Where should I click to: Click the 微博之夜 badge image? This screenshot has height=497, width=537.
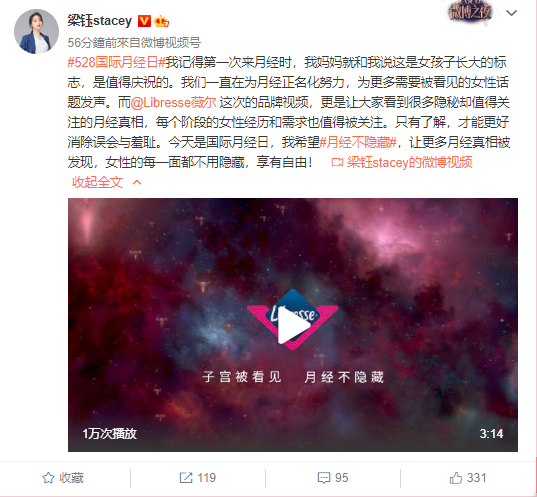[470, 11]
